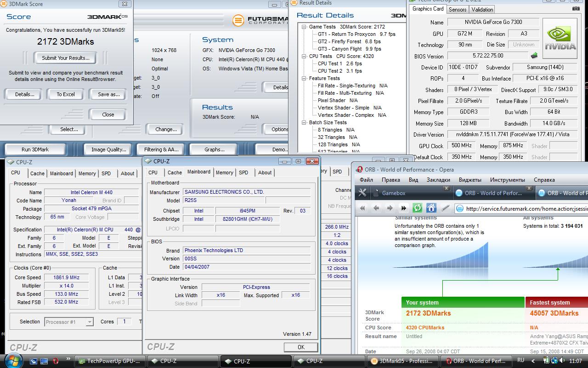Click the Filtering & AA... button

(162, 149)
